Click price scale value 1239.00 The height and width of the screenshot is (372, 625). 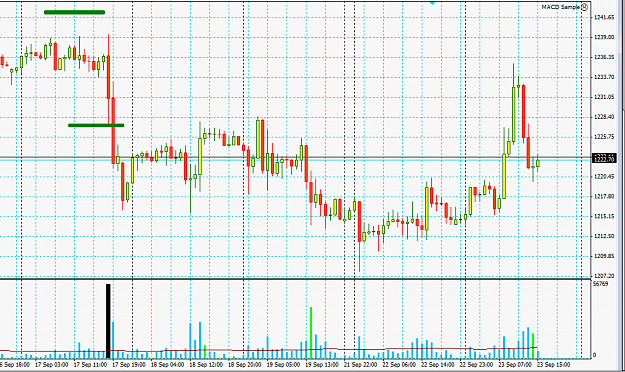point(604,37)
